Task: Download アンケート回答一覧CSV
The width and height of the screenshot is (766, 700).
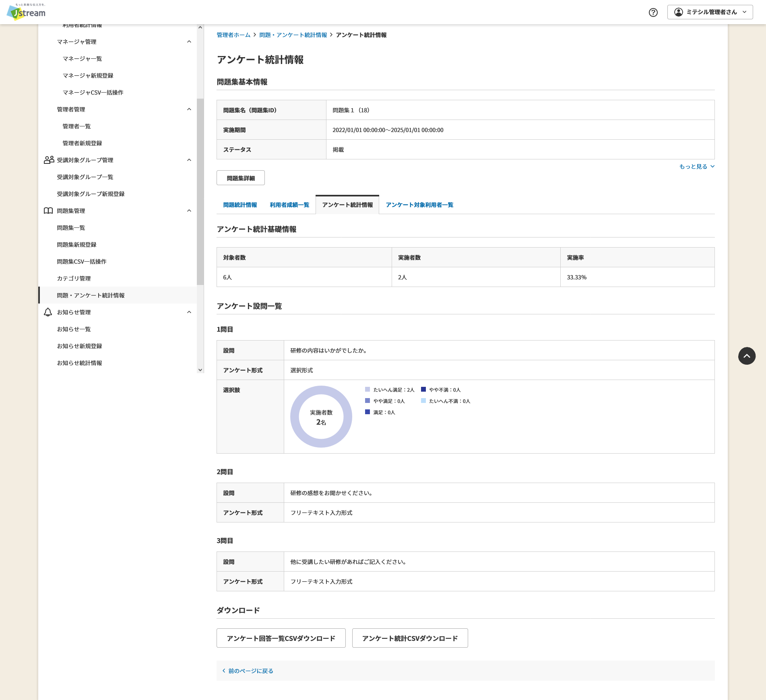Action: coord(281,638)
